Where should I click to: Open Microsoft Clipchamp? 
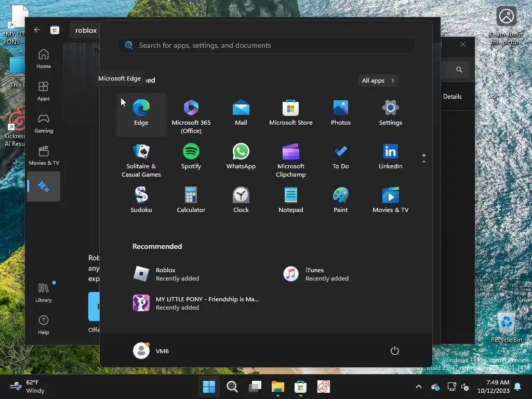tap(291, 159)
